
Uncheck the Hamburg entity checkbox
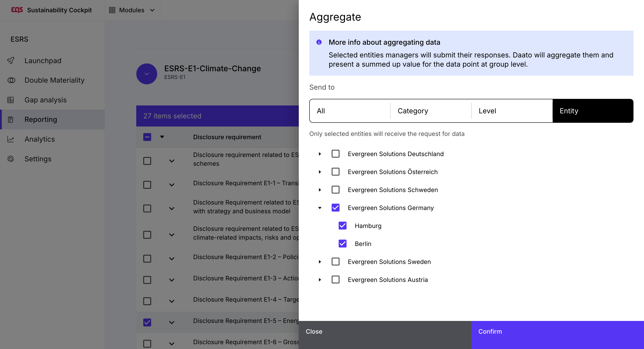point(342,226)
